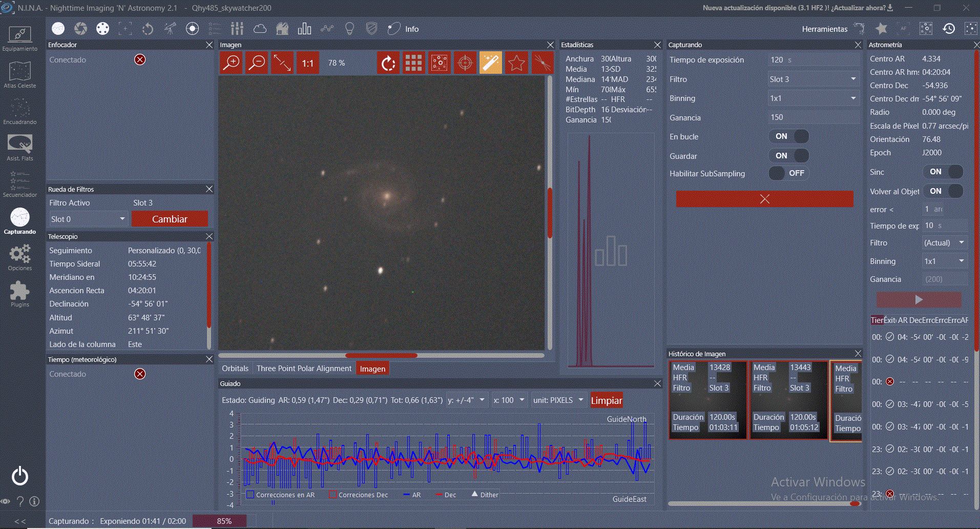Open the Opciones settings section
Viewport: 980px width, 529px height.
20,257
